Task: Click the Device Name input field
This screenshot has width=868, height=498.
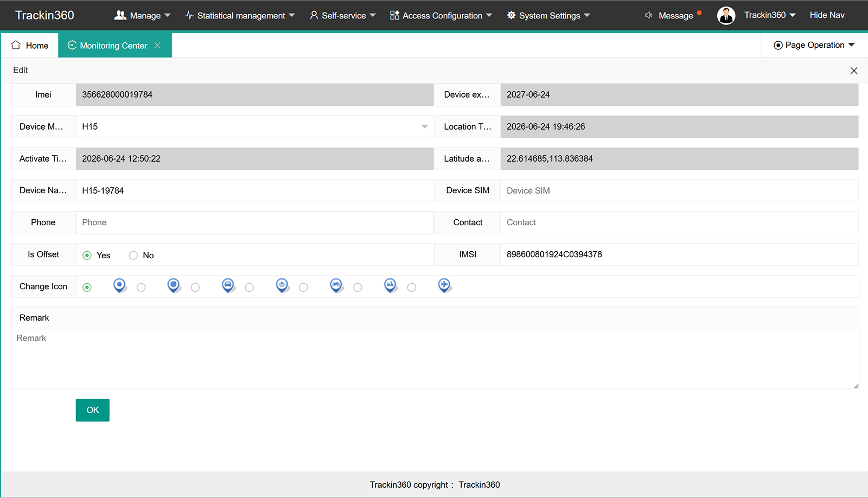Action: coord(254,190)
